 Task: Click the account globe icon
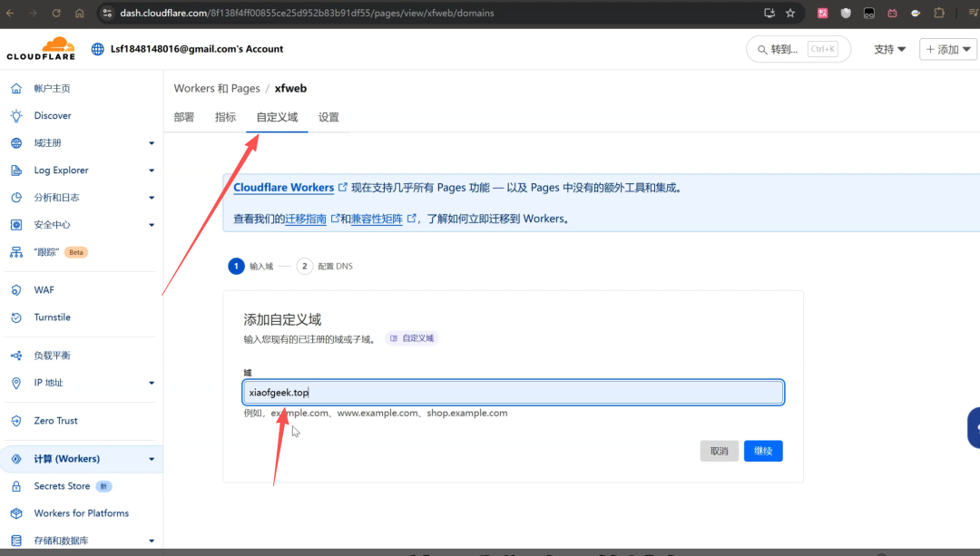tap(97, 49)
